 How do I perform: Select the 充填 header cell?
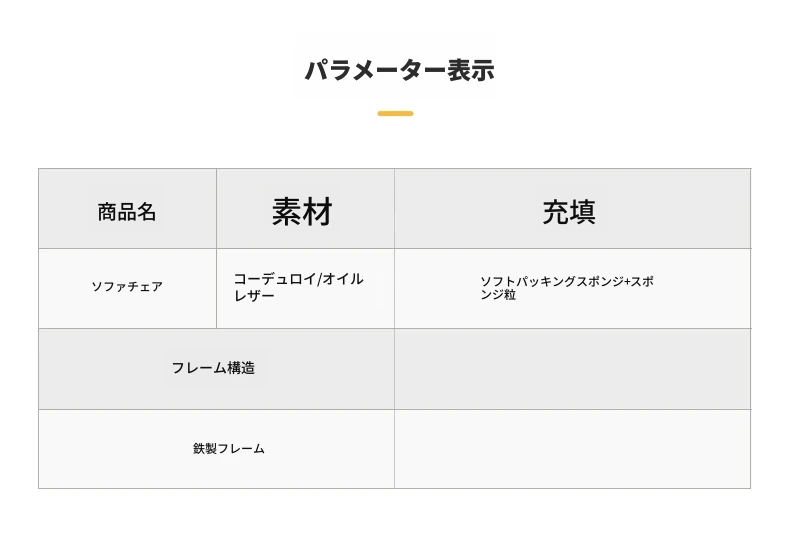(x=572, y=209)
